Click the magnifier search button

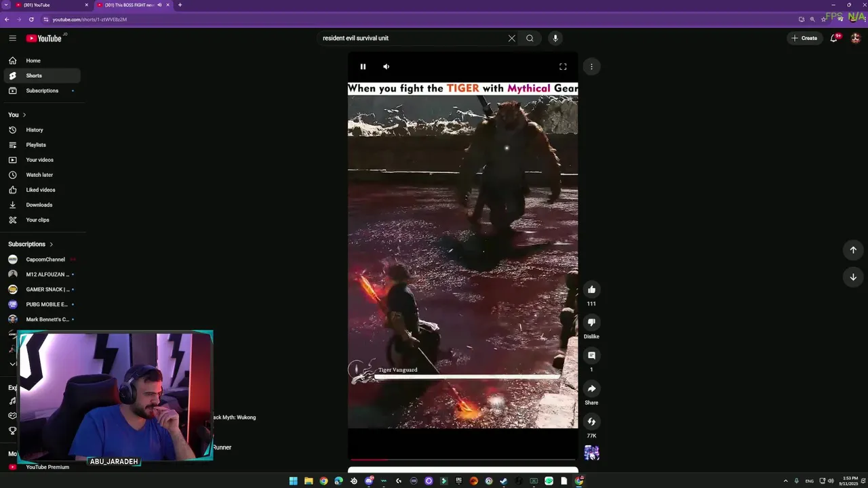(x=530, y=38)
